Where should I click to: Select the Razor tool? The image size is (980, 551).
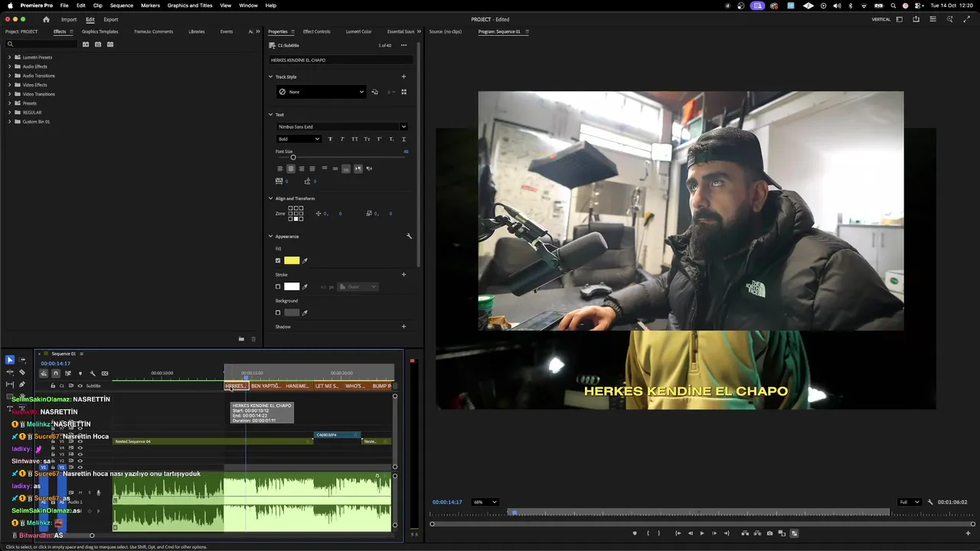[21, 372]
